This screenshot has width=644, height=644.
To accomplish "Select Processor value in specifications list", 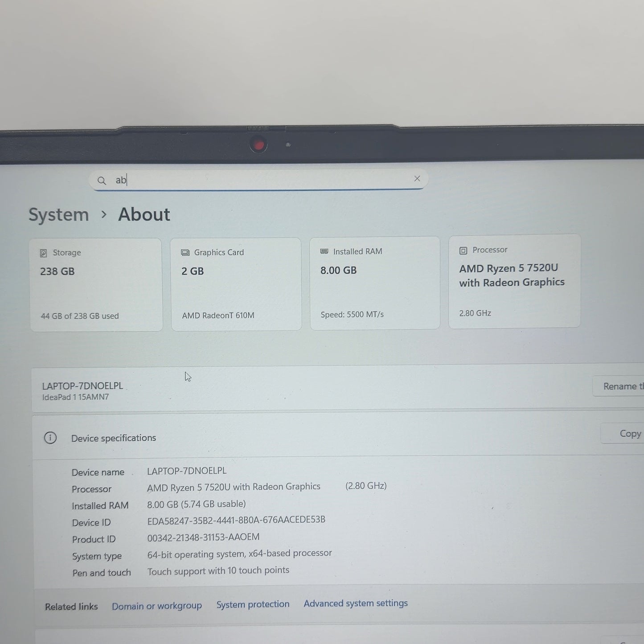I will [x=234, y=487].
